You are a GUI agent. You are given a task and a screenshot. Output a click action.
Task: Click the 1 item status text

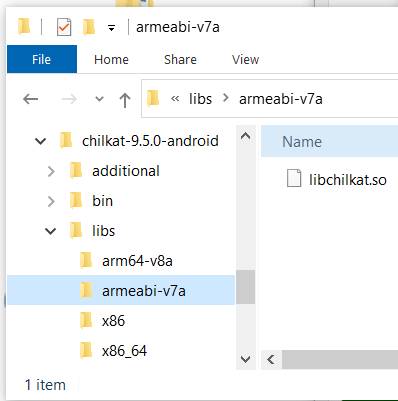tap(45, 385)
